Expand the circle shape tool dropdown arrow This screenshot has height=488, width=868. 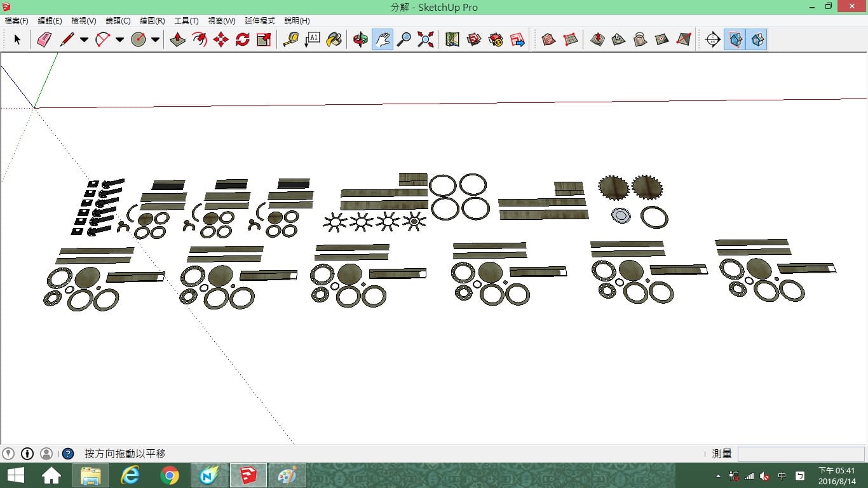(x=155, y=39)
